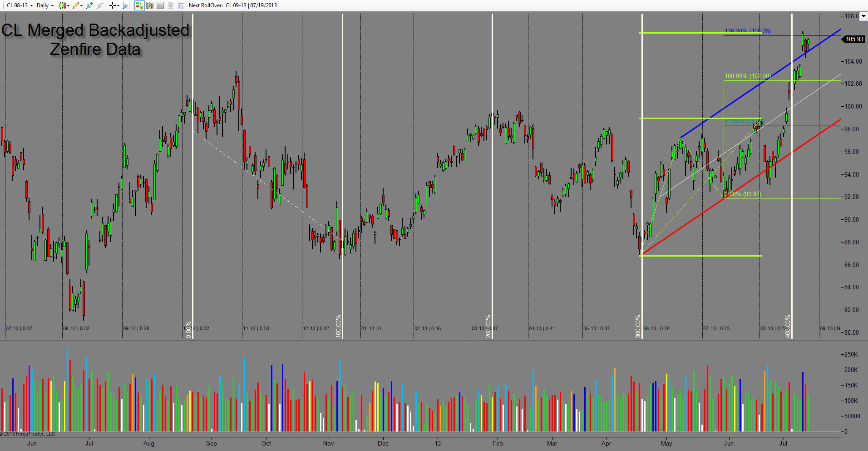Image resolution: width=868 pixels, height=451 pixels.
Task: Select the thick blue upper channel line
Action: click(x=760, y=84)
